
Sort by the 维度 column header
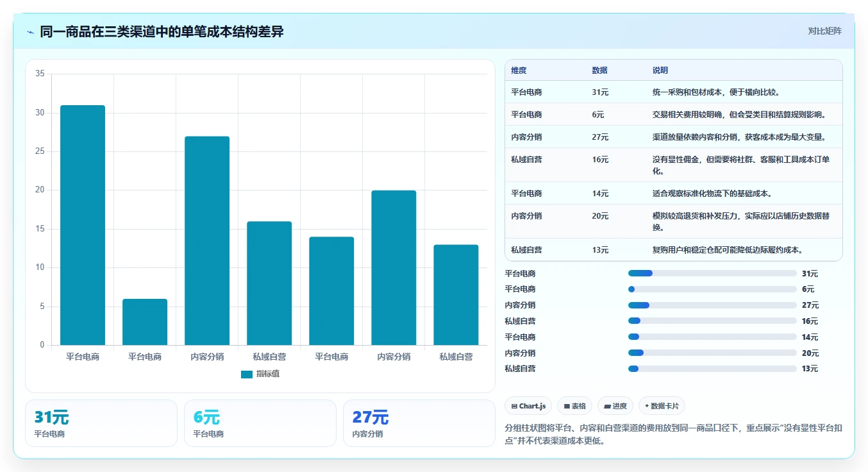click(x=519, y=71)
